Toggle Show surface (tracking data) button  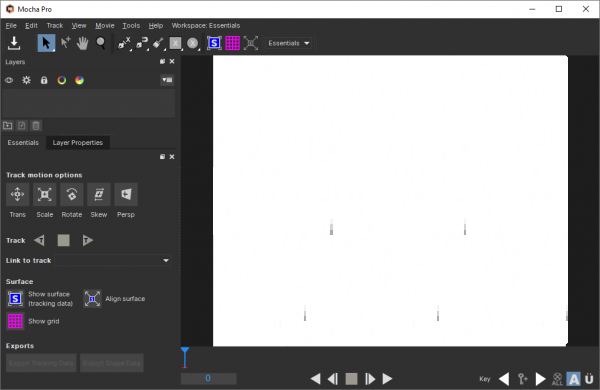coord(15,299)
